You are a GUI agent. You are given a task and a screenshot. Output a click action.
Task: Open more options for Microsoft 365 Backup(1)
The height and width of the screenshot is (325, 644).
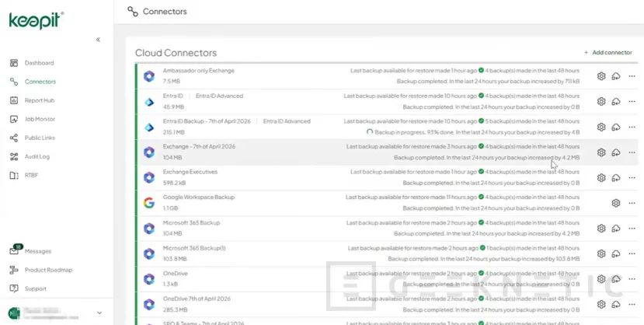(x=632, y=254)
